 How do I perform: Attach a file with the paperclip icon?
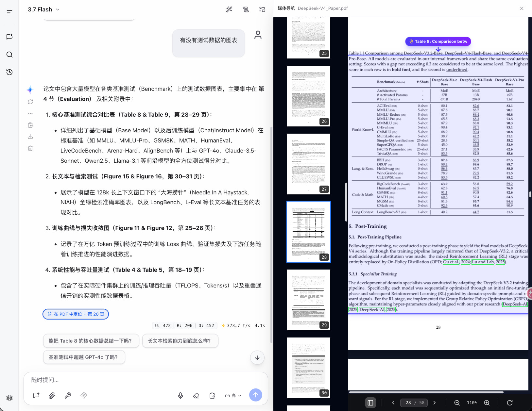(52, 395)
